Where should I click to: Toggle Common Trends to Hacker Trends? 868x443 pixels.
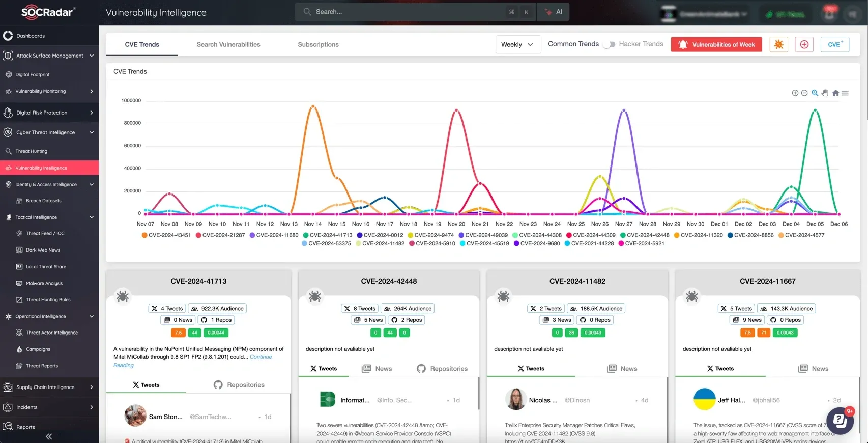(609, 45)
